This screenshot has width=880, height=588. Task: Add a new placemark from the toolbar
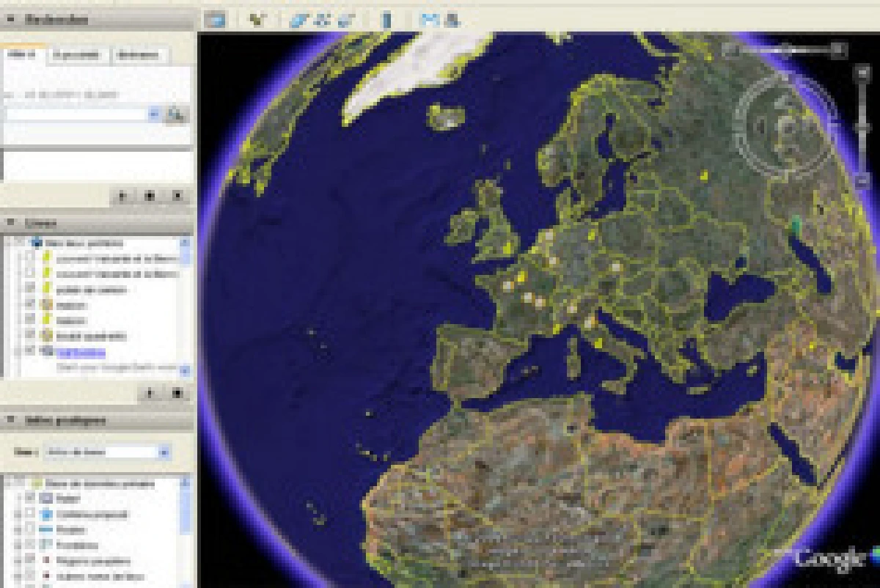click(x=256, y=20)
